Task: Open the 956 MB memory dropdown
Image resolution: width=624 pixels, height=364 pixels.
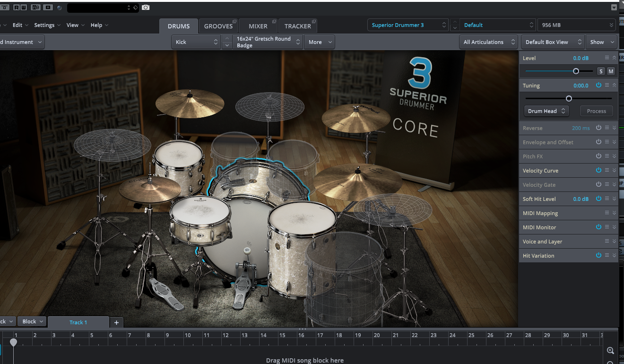Action: point(577,25)
